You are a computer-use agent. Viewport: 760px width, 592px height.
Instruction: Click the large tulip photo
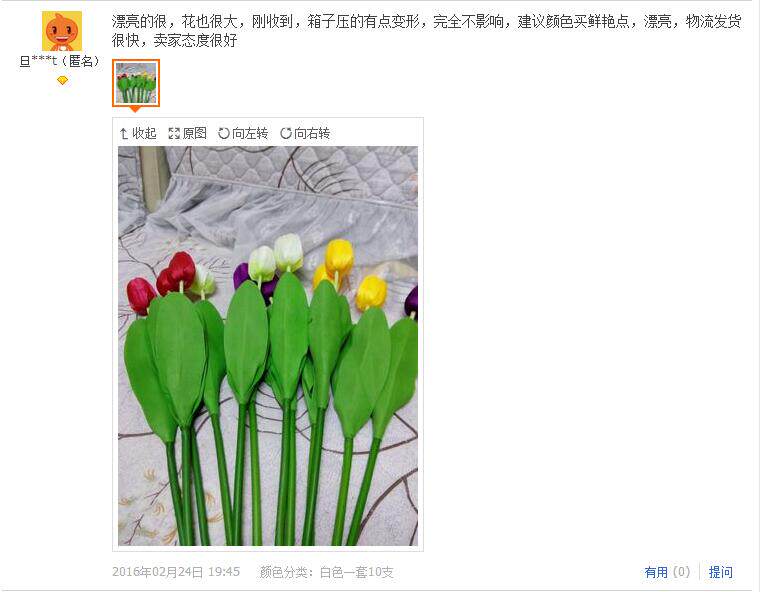268,346
